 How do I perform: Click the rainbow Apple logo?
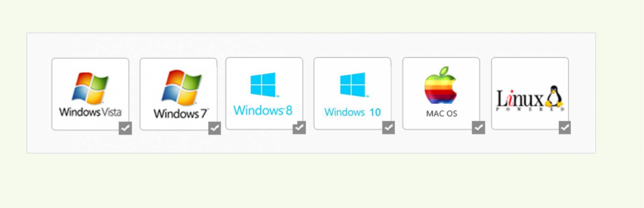(x=441, y=85)
